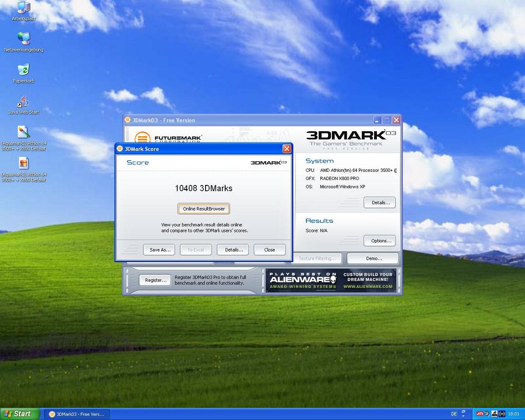Viewport: 525px width, 420px height.
Task: Click Close in the Score dialog
Action: coord(269,250)
